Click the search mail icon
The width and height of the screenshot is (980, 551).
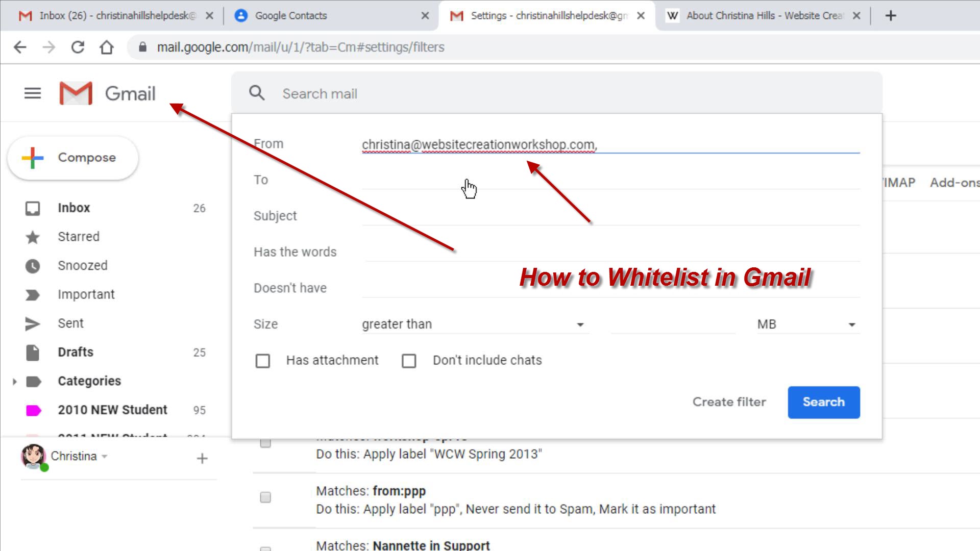click(256, 93)
